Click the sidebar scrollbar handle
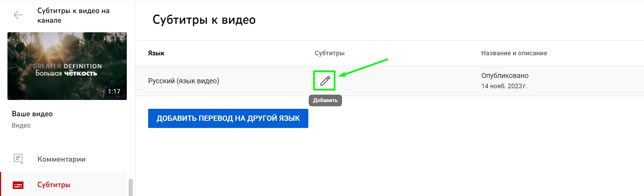 click(131, 187)
